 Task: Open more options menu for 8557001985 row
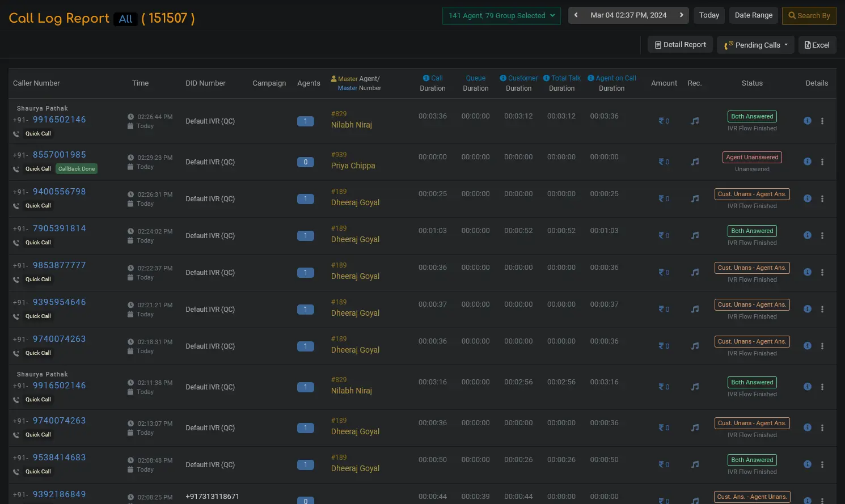822,162
